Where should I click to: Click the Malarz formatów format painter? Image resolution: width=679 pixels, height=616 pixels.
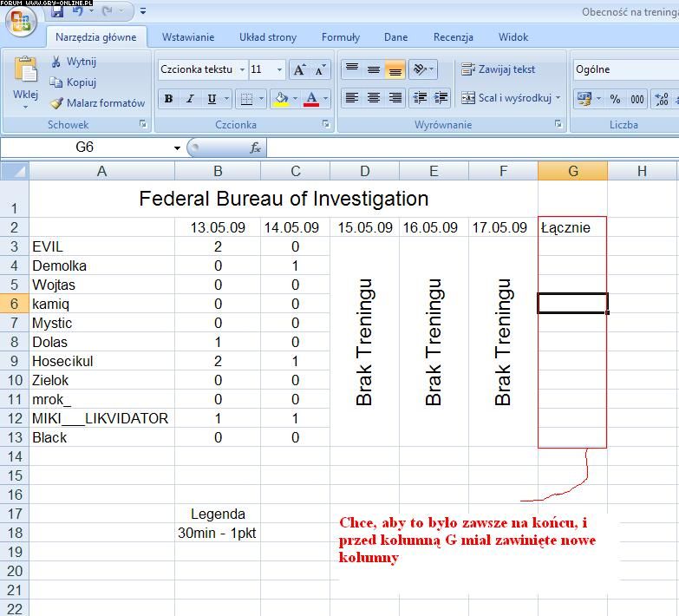pos(97,102)
